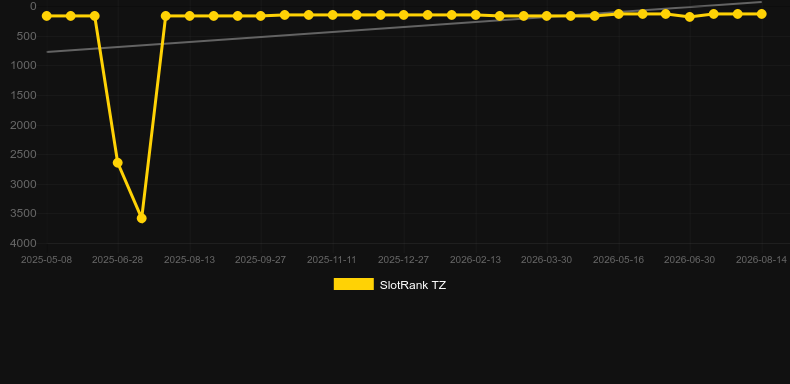Select the data point above 2026-05-16
Screen dimensions: 790x384
pos(619,14)
